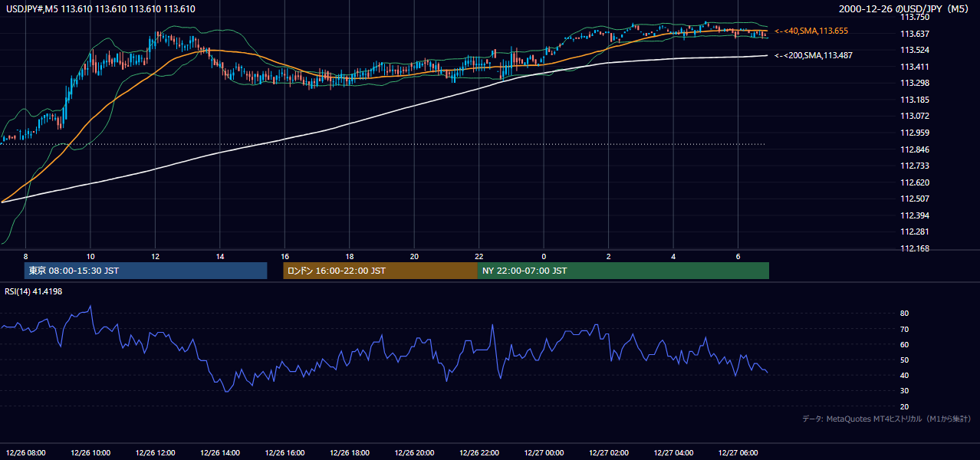Viewport: 980px width, 460px height.
Task: Click the MetaQuotes MT4 data source note
Action: click(886, 419)
